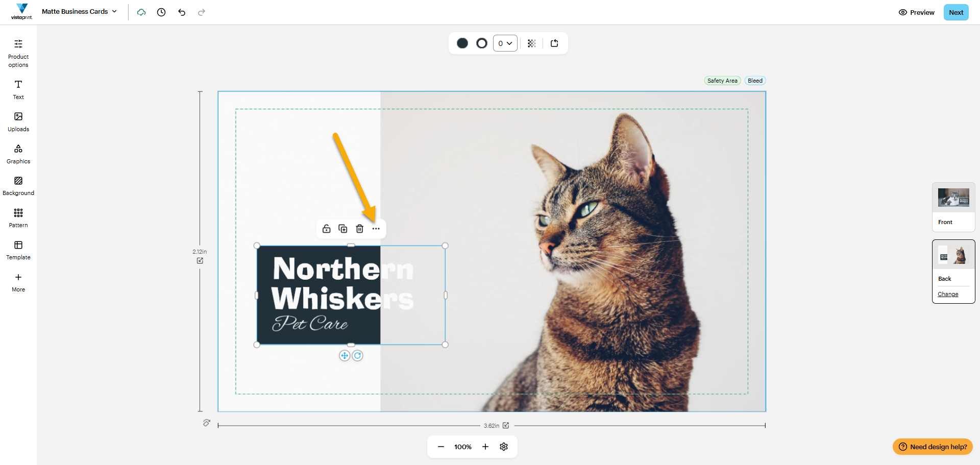Duplicate the selected shape
Screen dimensions: 980x465
[x=343, y=229]
